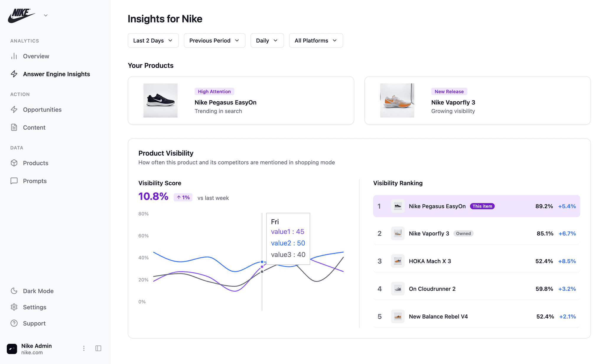Click the Settings gear icon

click(x=14, y=307)
